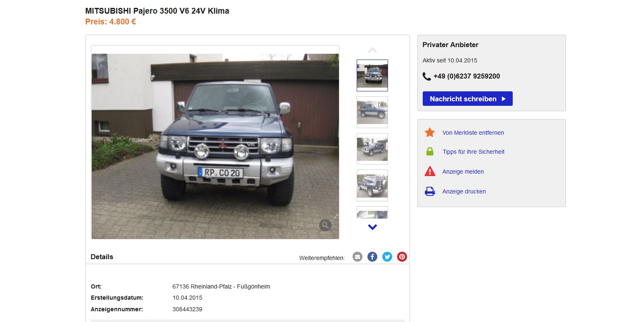Select the second thumbnail side view
This screenshot has width=644, height=322.
tap(372, 112)
